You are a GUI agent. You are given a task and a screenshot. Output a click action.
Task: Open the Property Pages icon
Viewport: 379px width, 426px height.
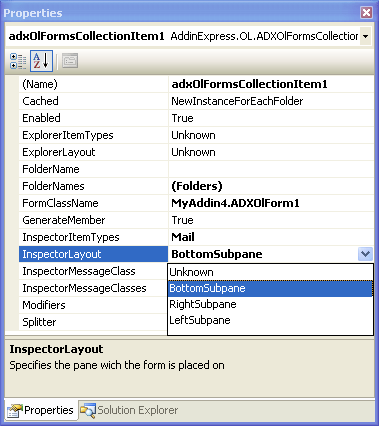pos(70,61)
